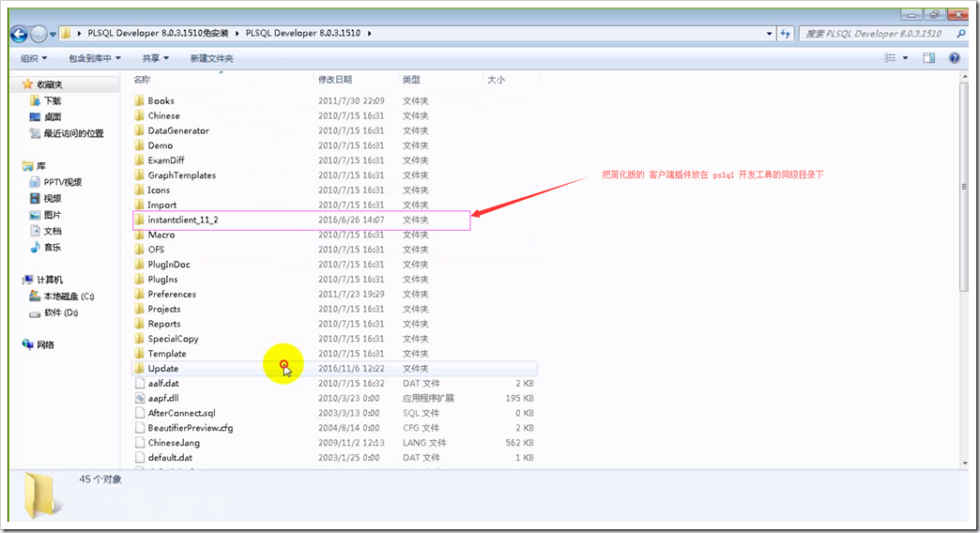Select the Icons folder icon
This screenshot has width=980, height=533.
click(x=139, y=190)
